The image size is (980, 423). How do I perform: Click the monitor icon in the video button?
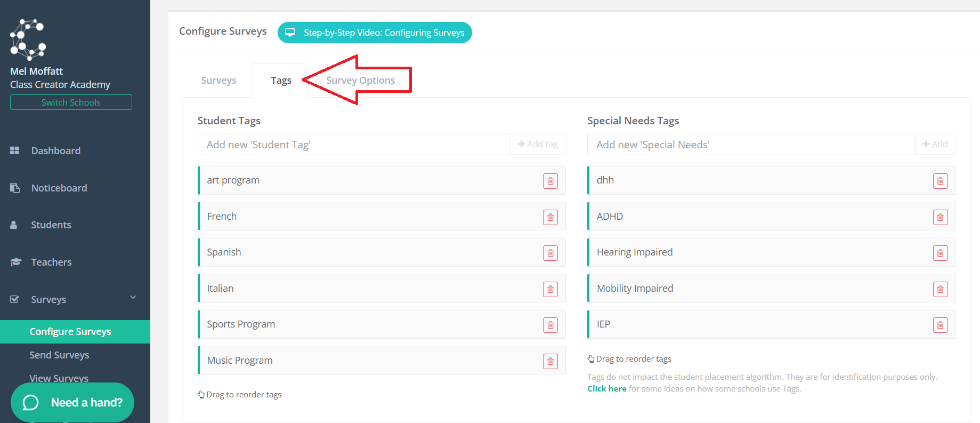click(x=290, y=33)
